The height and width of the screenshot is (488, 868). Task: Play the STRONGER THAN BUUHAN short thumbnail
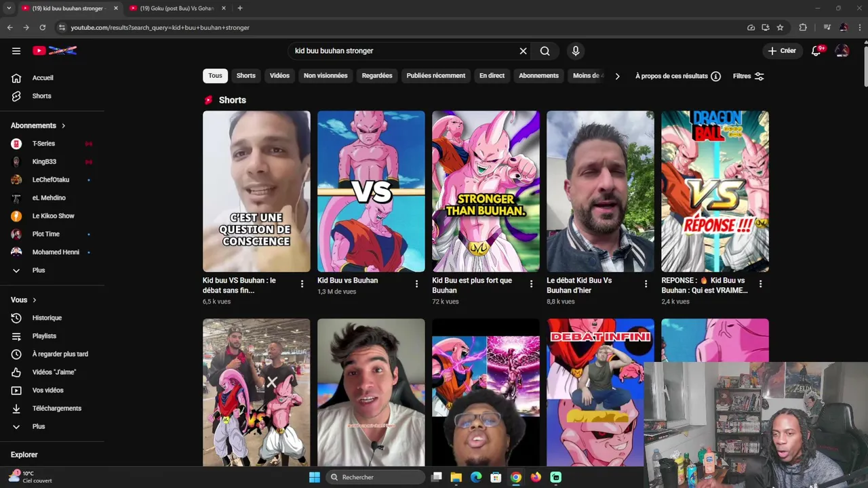click(x=486, y=191)
